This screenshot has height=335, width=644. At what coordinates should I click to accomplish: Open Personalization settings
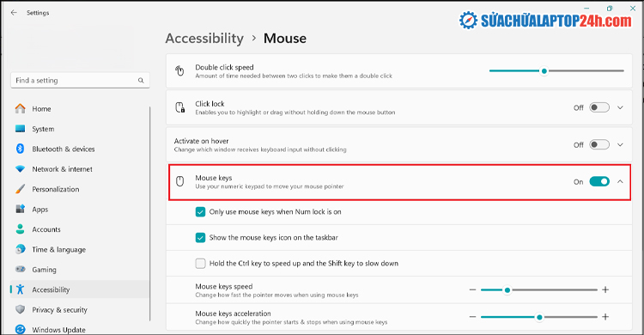80,189
